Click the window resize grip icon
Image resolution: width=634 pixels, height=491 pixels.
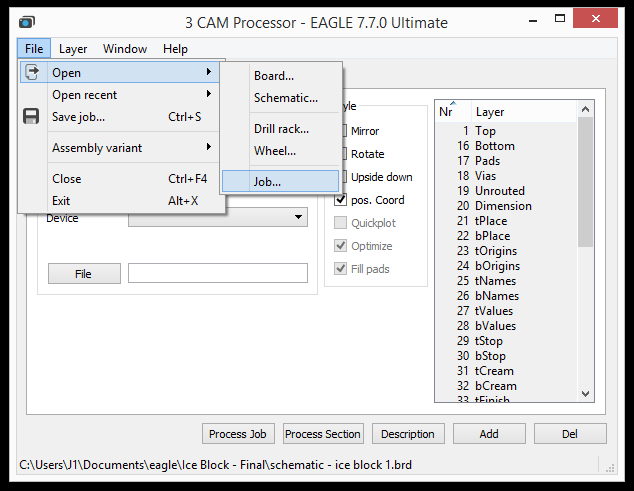coord(610,468)
